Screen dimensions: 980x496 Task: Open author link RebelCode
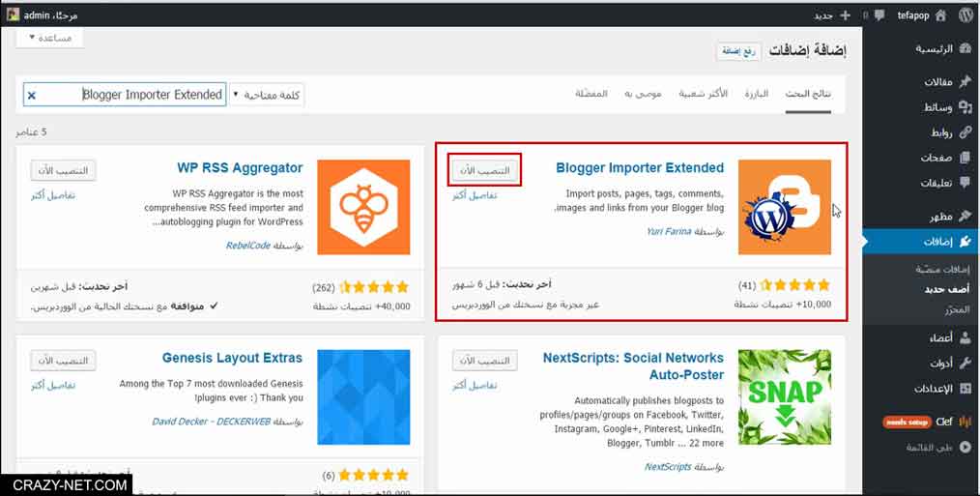(x=248, y=246)
